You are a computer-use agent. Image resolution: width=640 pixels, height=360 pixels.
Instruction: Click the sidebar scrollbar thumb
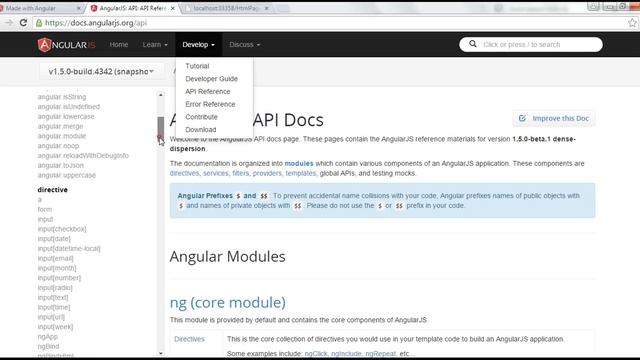161,128
